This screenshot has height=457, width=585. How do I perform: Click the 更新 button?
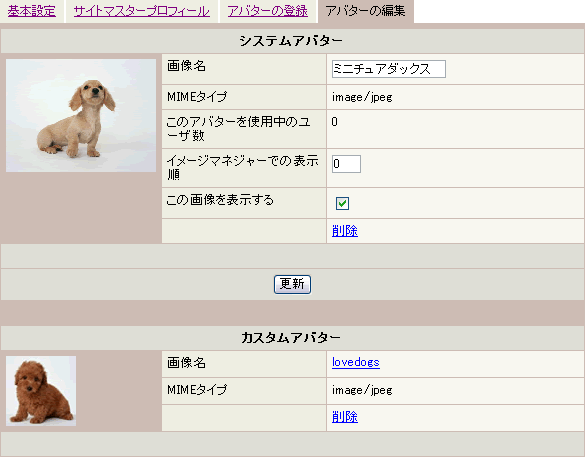click(292, 284)
